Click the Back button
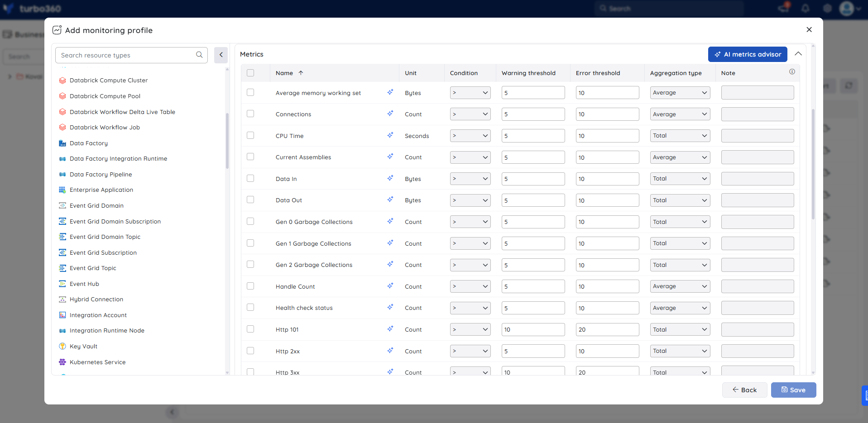This screenshot has width=868, height=423. [745, 390]
